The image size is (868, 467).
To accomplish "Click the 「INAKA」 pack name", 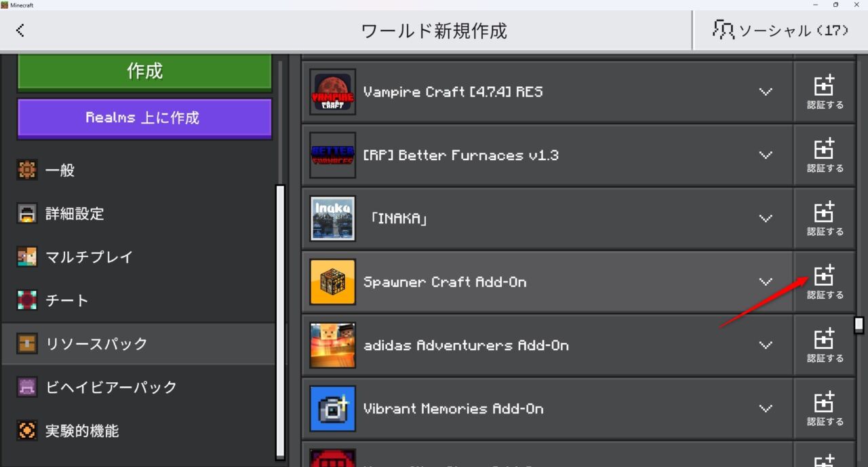I will 399,219.
